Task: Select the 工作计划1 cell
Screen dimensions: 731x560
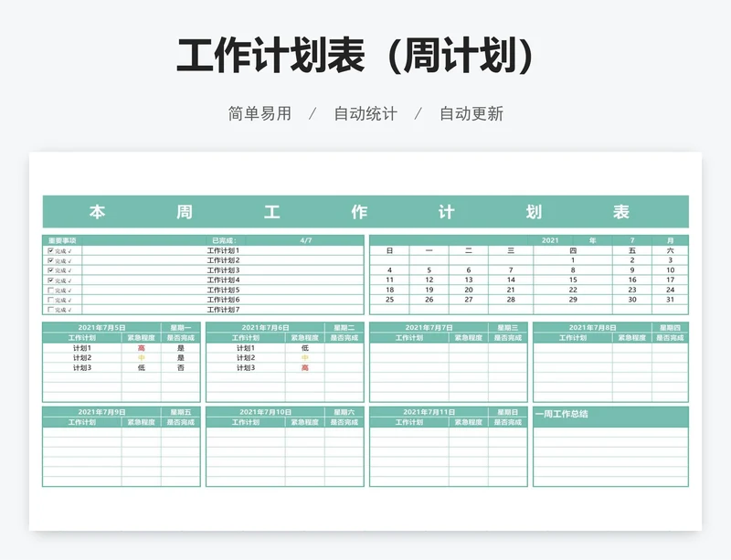Action: point(223,250)
